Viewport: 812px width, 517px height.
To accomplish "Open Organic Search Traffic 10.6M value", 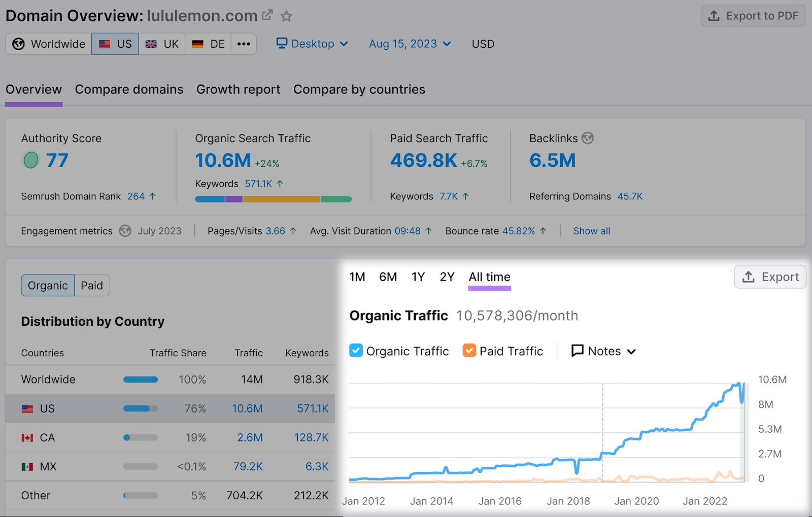I will click(223, 161).
